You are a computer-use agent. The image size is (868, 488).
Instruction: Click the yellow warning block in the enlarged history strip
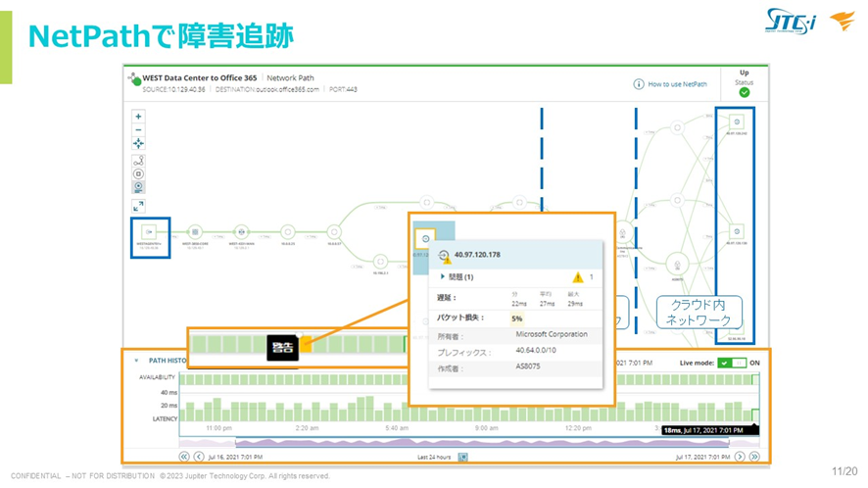306,344
